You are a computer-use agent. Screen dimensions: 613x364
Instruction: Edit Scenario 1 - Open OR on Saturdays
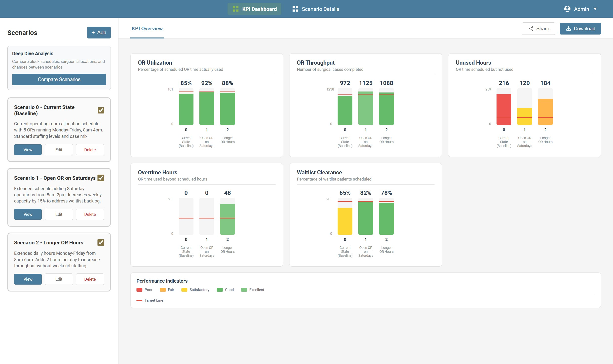[59, 214]
